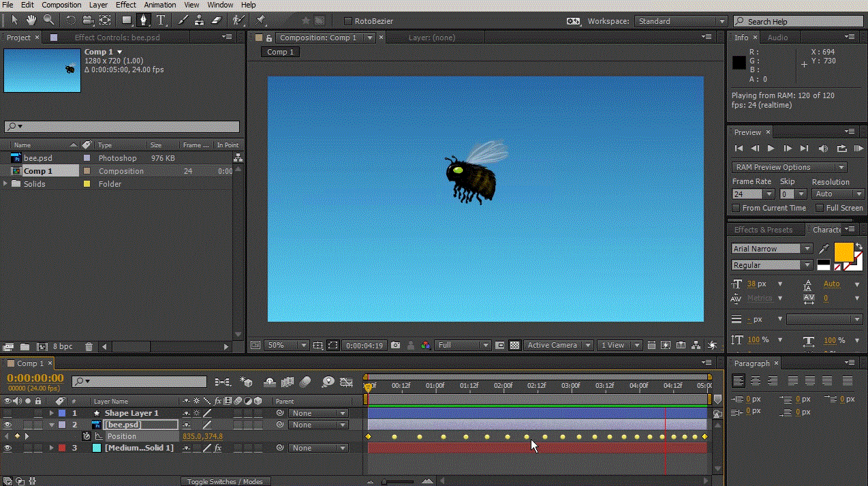868x486 pixels.
Task: Open the 50% magnification dropdown
Action: (286, 346)
